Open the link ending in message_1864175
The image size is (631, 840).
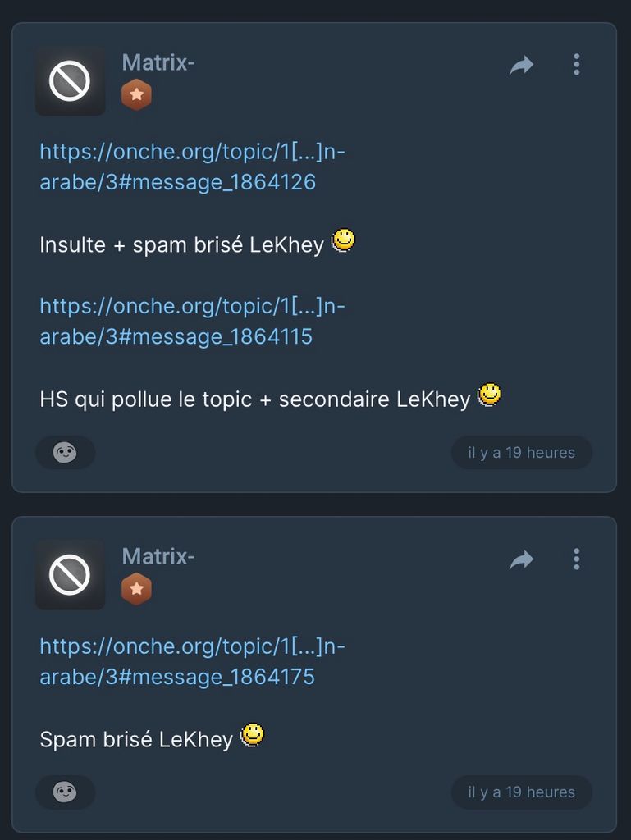pos(177,661)
